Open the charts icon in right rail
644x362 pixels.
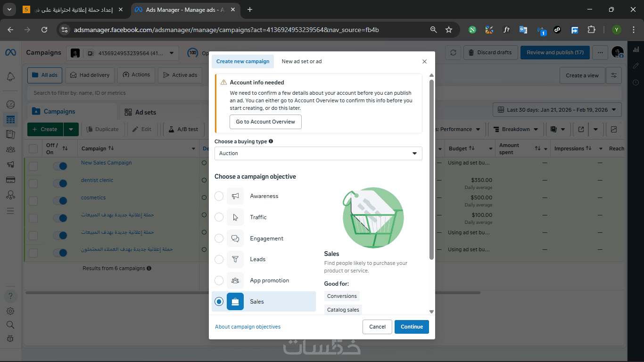pos(636,49)
